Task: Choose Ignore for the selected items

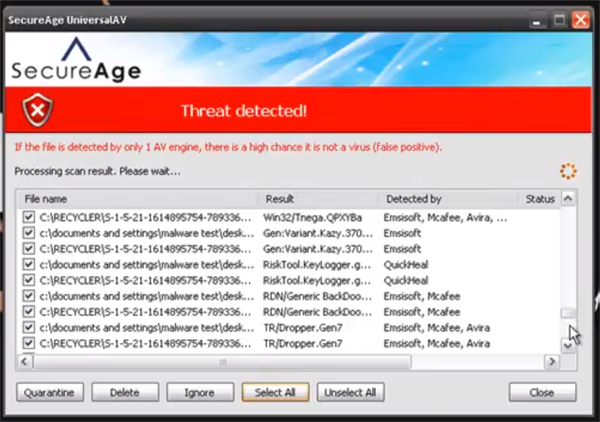Action: pyautogui.click(x=200, y=393)
